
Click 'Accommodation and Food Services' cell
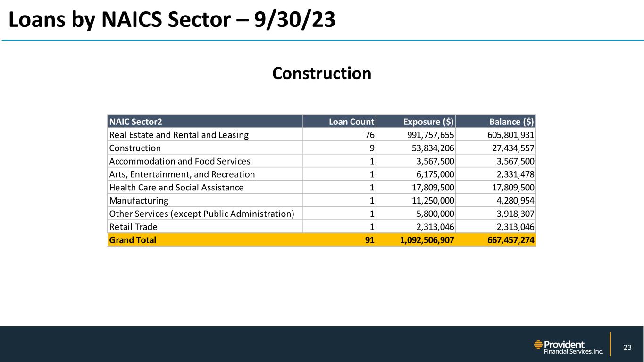[180, 161]
